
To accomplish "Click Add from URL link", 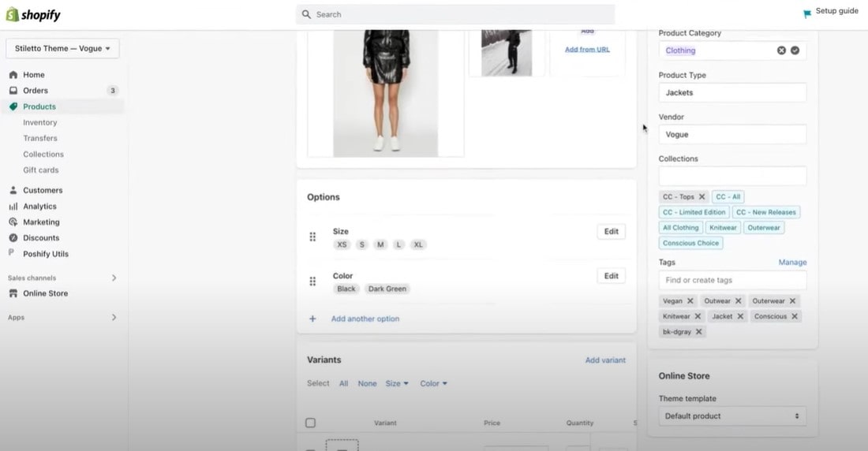I will point(587,49).
